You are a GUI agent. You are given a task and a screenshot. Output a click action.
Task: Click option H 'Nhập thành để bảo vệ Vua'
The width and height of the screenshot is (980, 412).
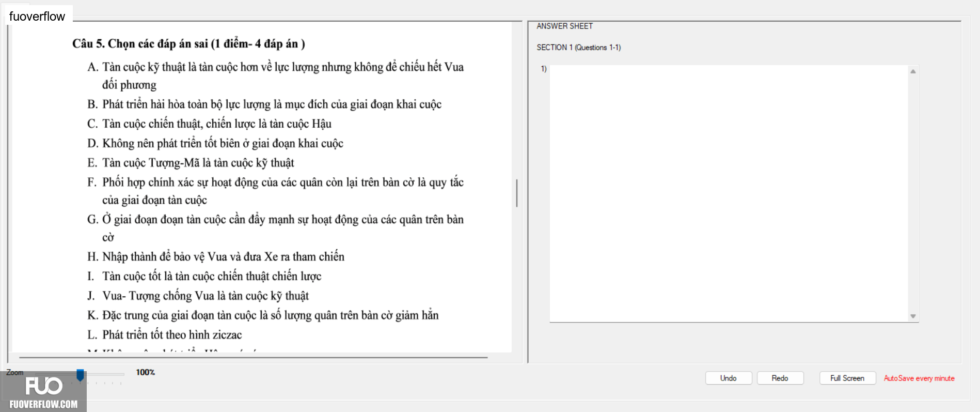pos(216,256)
